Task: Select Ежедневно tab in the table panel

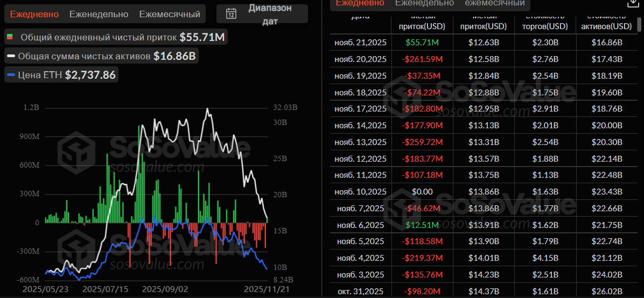Action: point(360,3)
